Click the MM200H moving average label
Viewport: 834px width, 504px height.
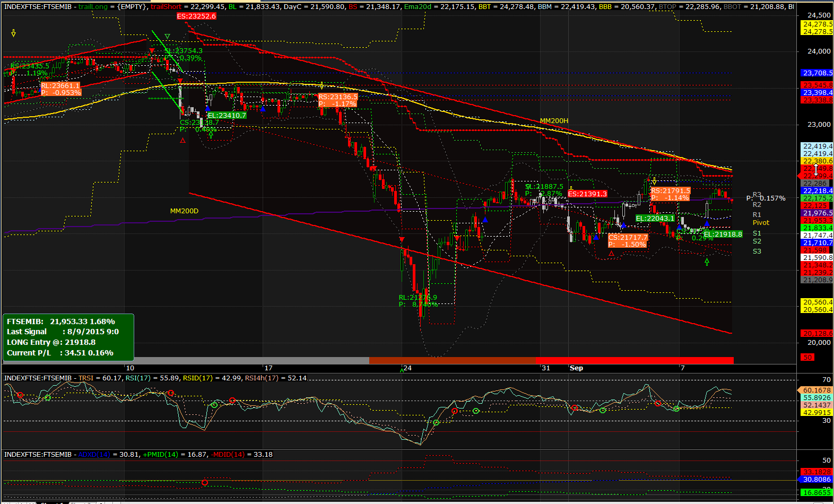554,121
